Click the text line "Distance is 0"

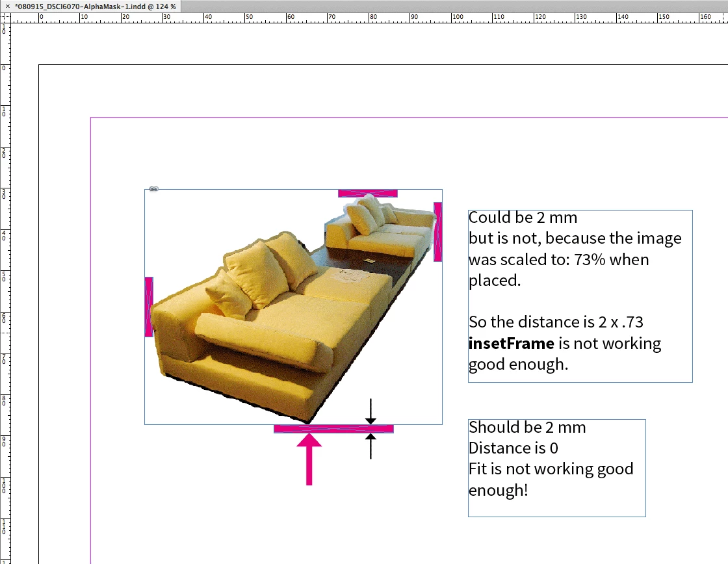click(x=513, y=448)
